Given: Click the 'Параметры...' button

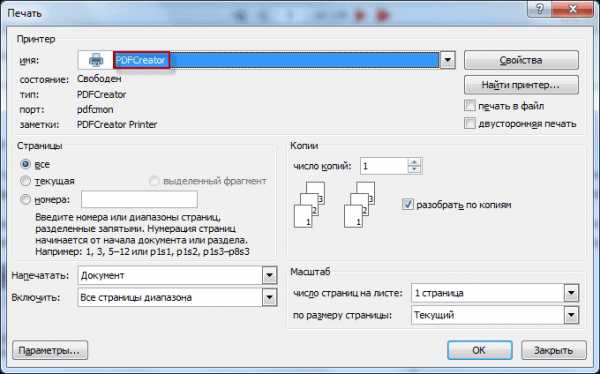Looking at the screenshot, I should tap(50, 350).
